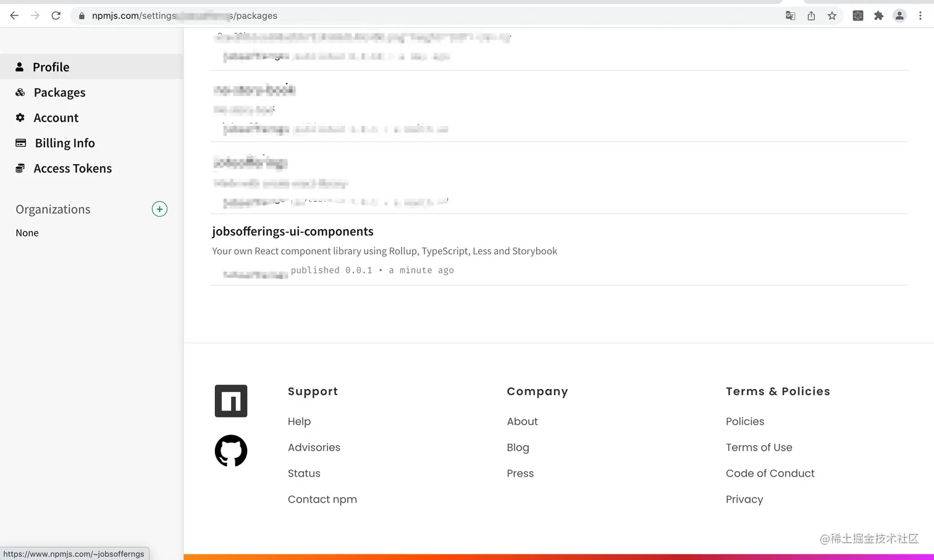Click the Organizations heading
The height and width of the screenshot is (560, 934).
(53, 209)
